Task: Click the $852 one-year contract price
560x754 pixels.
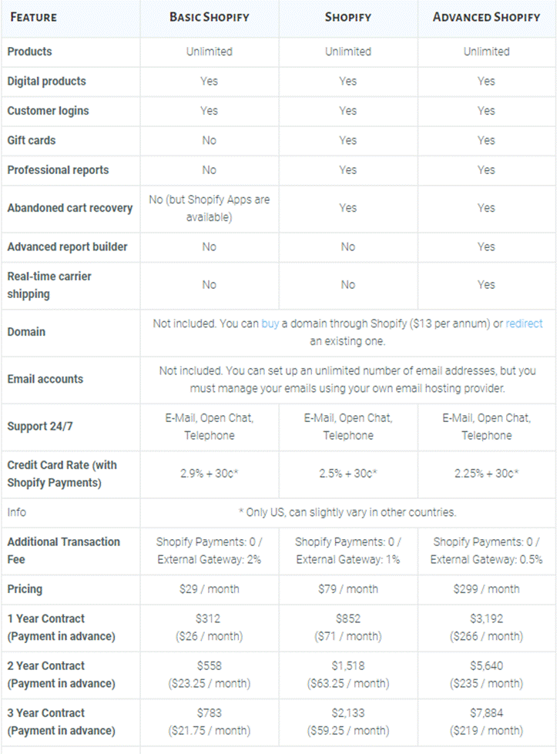Action: (348, 618)
